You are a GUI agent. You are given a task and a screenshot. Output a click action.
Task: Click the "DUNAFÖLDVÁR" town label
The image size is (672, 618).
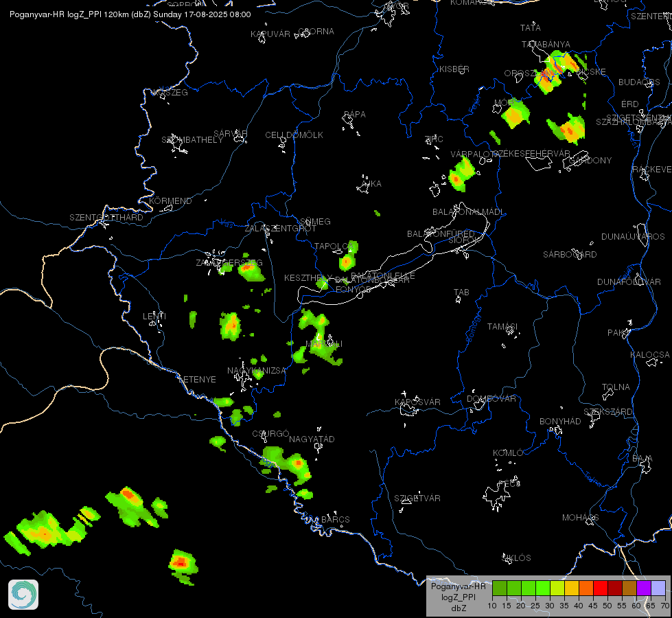point(629,282)
